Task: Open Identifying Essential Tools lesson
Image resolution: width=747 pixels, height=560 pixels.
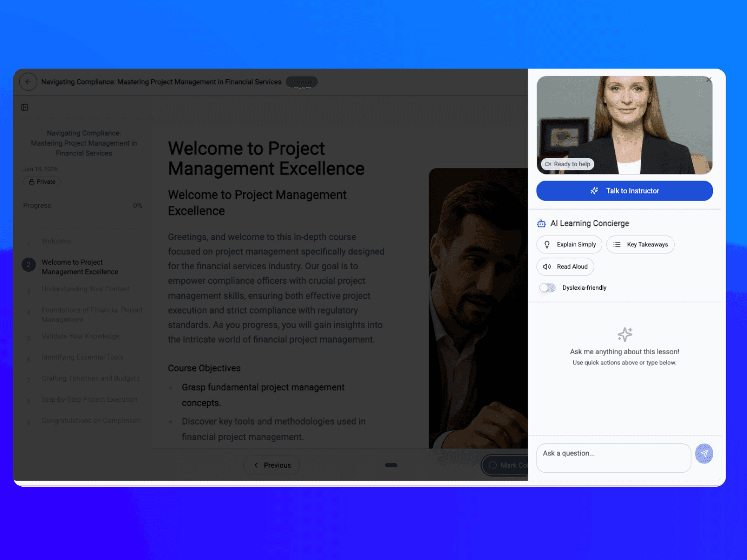Action: (x=83, y=357)
